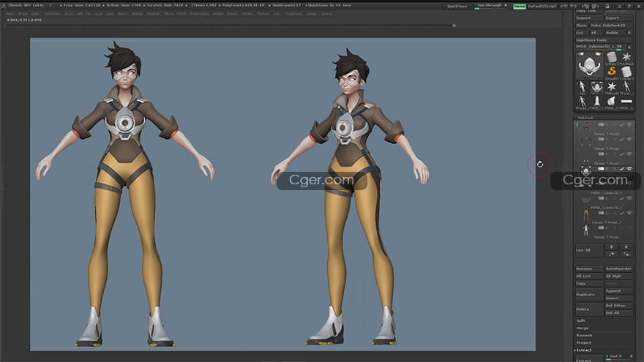Select the chest-device subtool thumbnail in the SubTool list
Image resolution: width=644 pixels, height=362 pixels.
pos(585,170)
